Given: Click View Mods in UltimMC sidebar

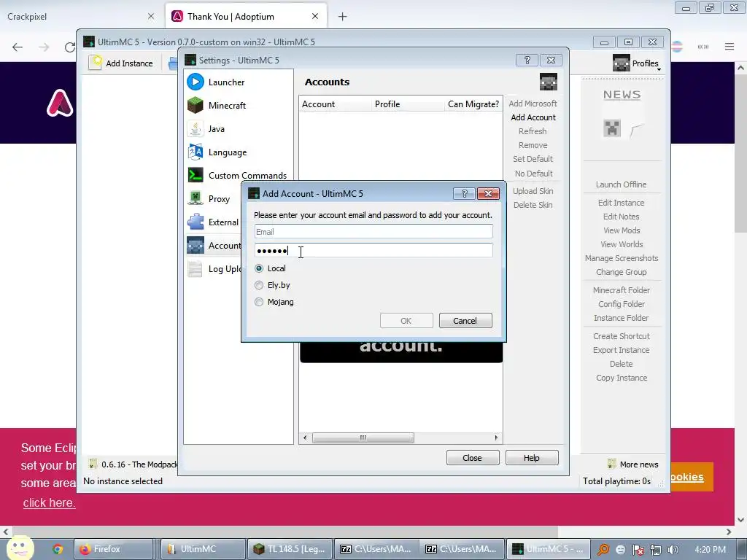Looking at the screenshot, I should tap(622, 230).
